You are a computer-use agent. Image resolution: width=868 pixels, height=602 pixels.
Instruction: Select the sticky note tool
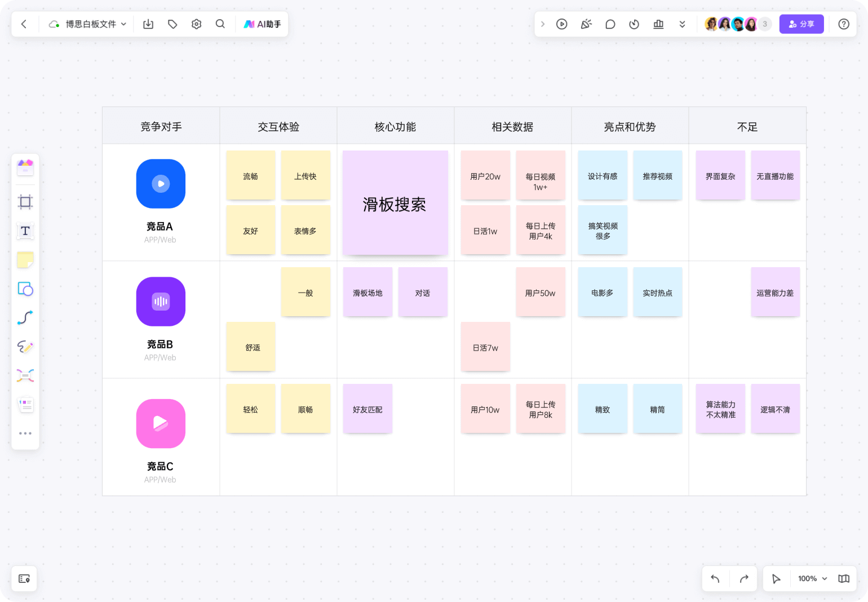tap(25, 260)
